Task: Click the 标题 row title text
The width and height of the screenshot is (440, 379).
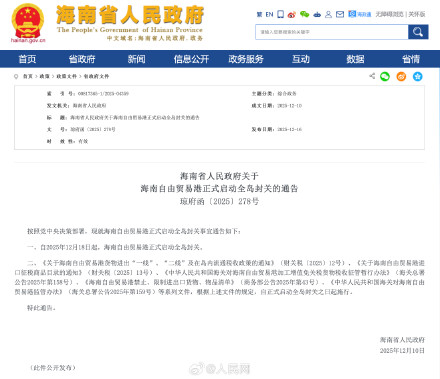Action: click(x=135, y=118)
